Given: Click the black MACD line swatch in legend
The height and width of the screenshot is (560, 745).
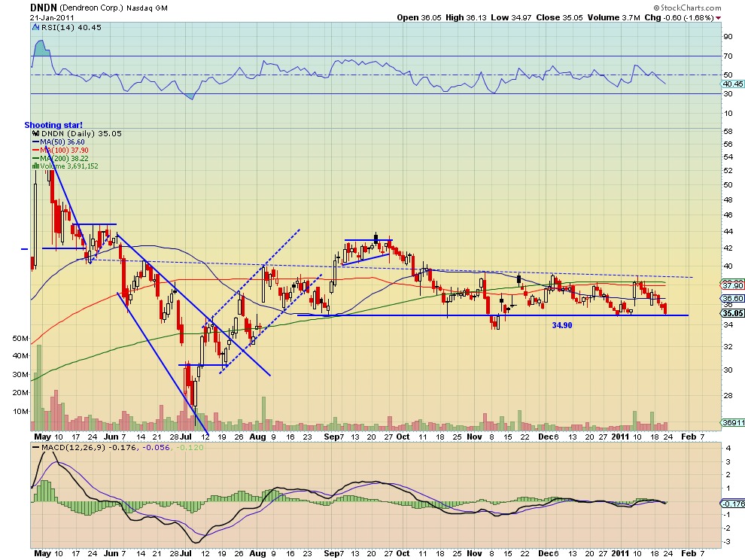Looking at the screenshot, I should coord(35,447).
